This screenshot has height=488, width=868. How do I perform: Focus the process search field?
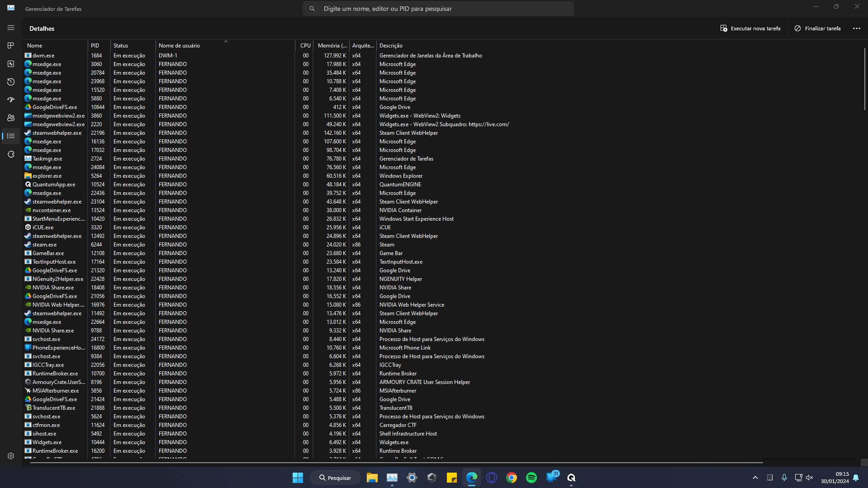click(x=438, y=9)
